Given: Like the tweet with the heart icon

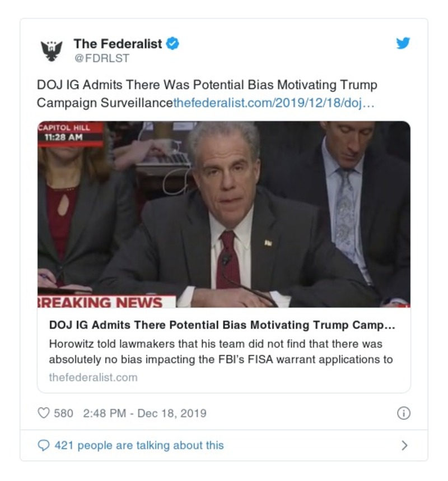Looking at the screenshot, I should coord(44,414).
